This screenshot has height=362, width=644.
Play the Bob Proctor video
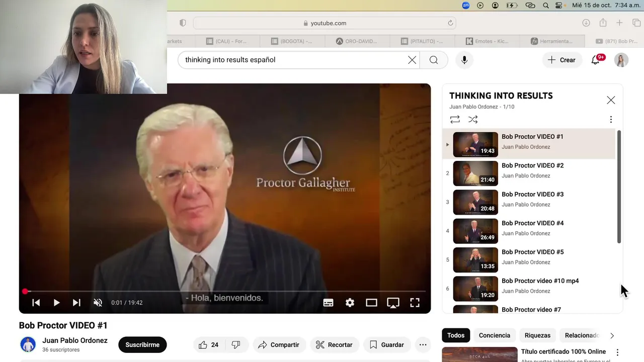click(56, 303)
